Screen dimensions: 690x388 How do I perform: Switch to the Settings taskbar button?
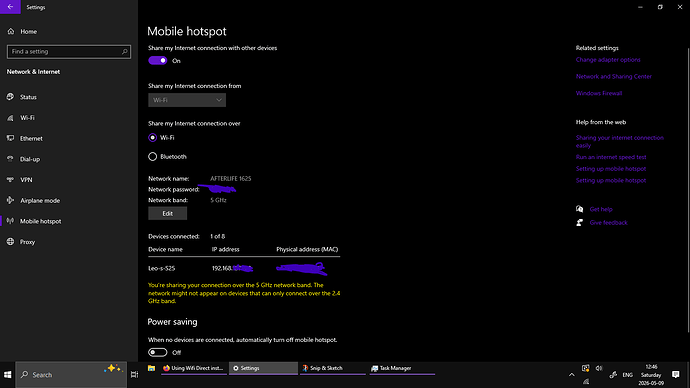[263, 368]
